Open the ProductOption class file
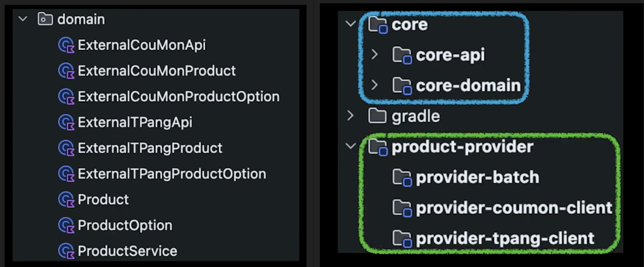The image size is (644, 267). pos(125,225)
